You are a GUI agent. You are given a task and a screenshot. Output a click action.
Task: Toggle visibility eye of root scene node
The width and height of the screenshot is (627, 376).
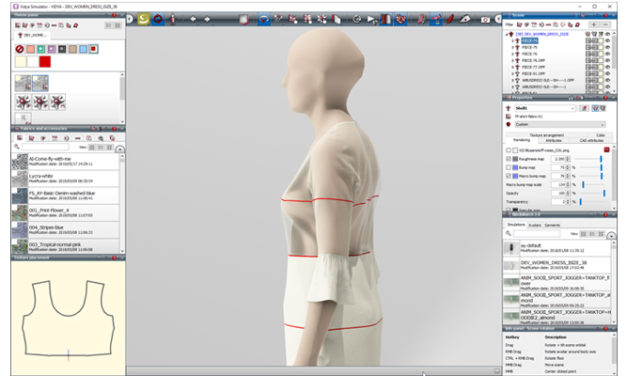[x=607, y=34]
